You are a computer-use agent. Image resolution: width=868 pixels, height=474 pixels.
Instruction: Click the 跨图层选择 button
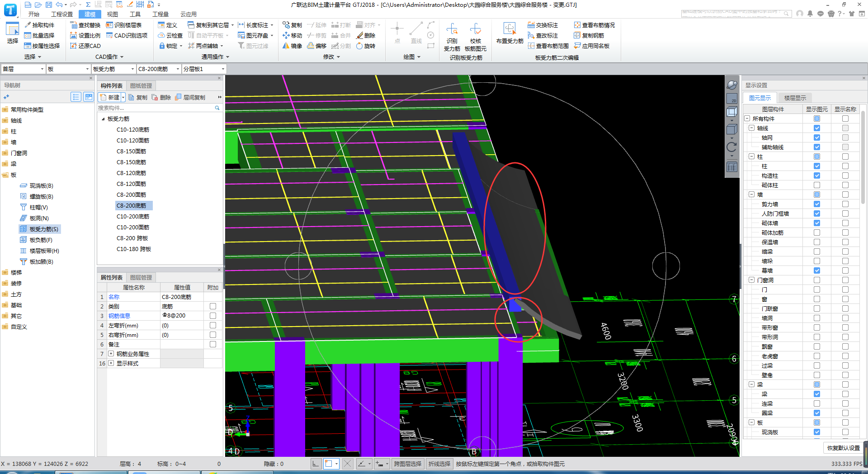407,464
